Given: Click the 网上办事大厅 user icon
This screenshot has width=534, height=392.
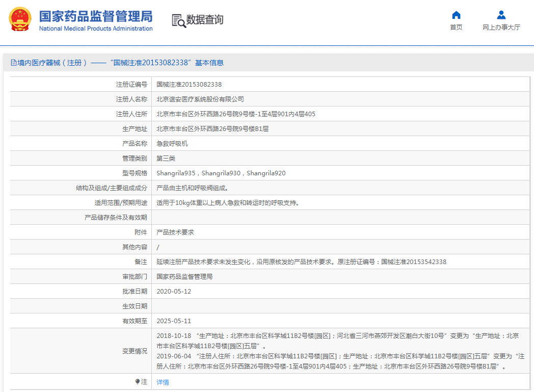Looking at the screenshot, I should pyautogui.click(x=501, y=15).
